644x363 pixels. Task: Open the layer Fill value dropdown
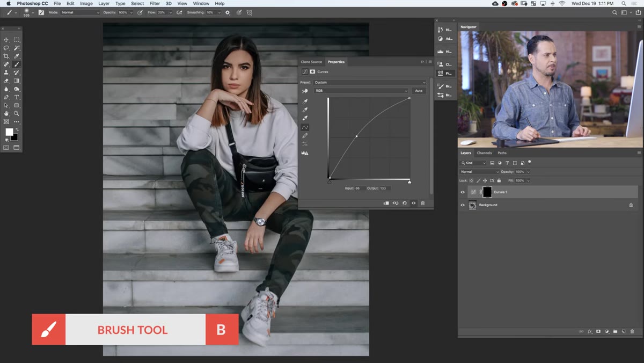[528, 180]
